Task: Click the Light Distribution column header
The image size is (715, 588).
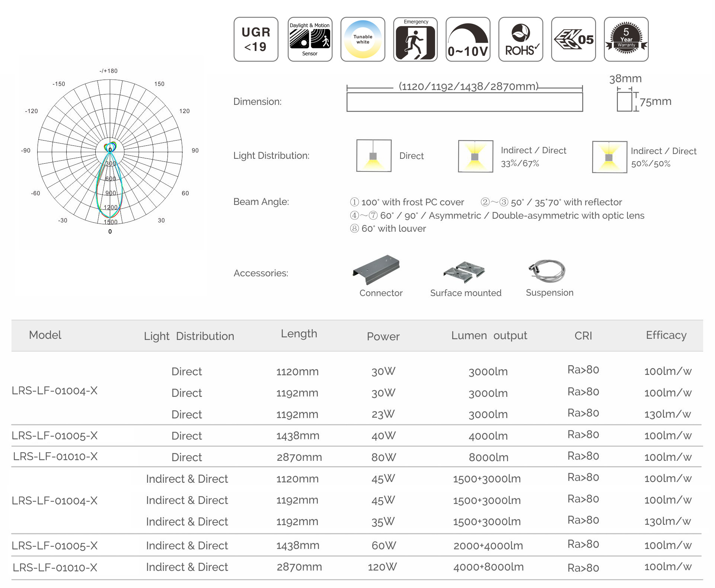Action: (x=189, y=336)
